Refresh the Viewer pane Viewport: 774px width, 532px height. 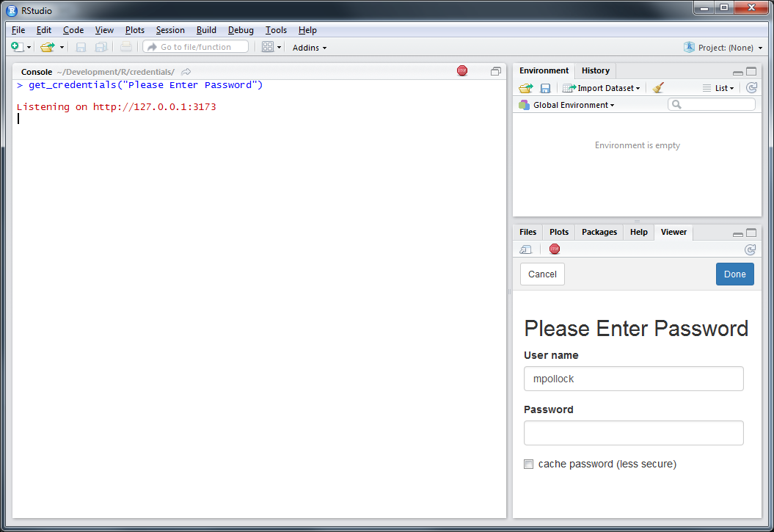(x=751, y=249)
